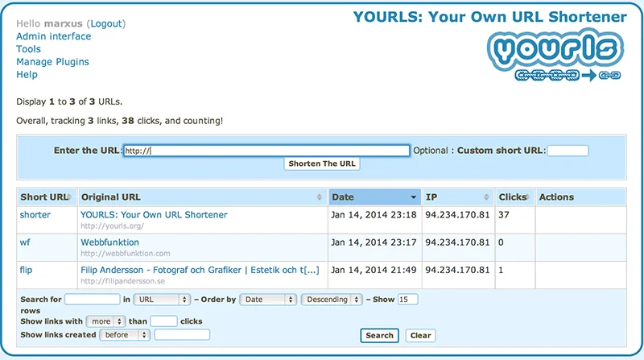Viewport: 644px width, 360px height.
Task: Open the Admin interface link
Action: click(54, 36)
